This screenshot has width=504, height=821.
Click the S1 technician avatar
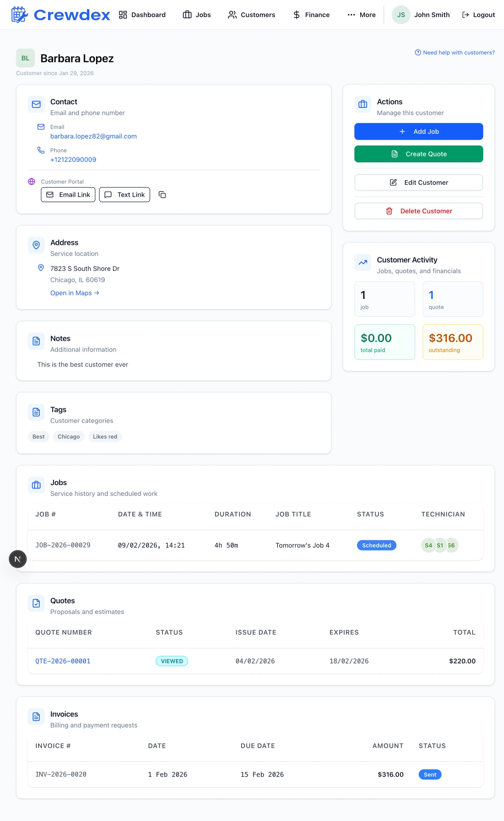tap(440, 545)
